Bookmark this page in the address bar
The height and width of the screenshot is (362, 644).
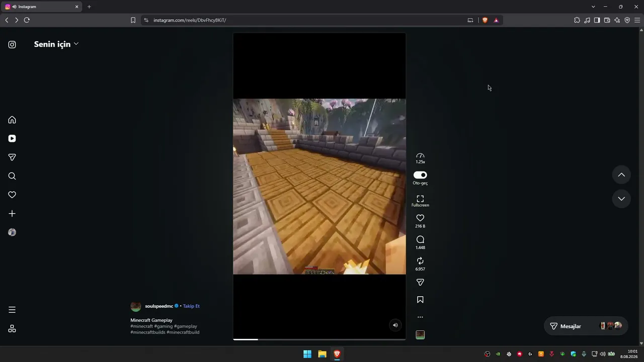point(133,20)
